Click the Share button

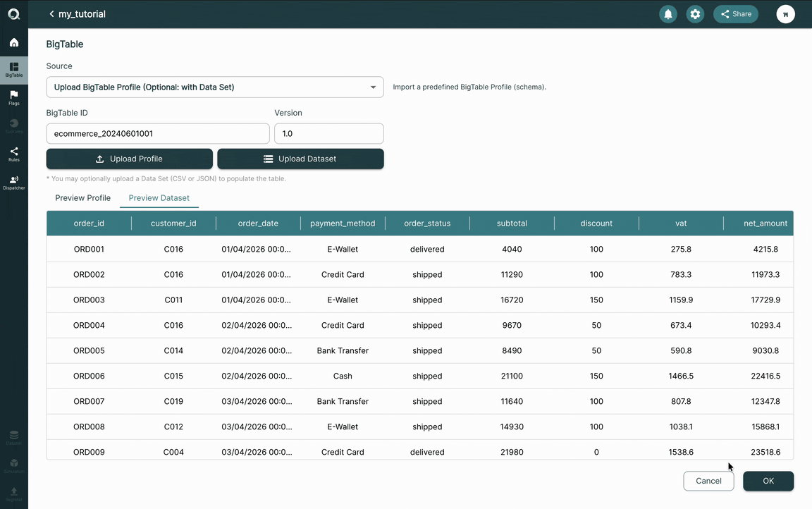click(735, 14)
